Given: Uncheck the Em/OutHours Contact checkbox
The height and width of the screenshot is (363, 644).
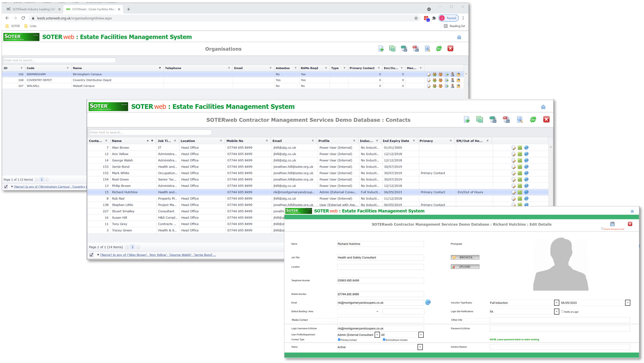Looking at the screenshot, I should click(x=384, y=340).
